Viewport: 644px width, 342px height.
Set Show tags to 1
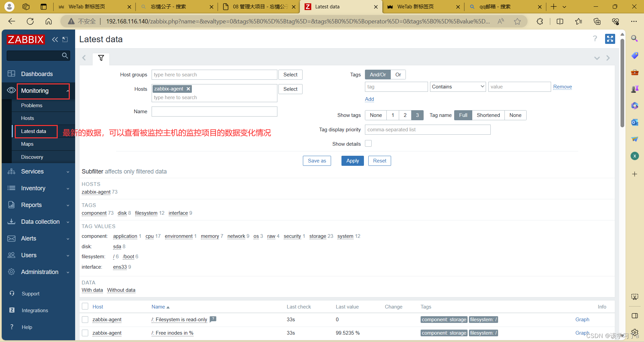tap(393, 115)
